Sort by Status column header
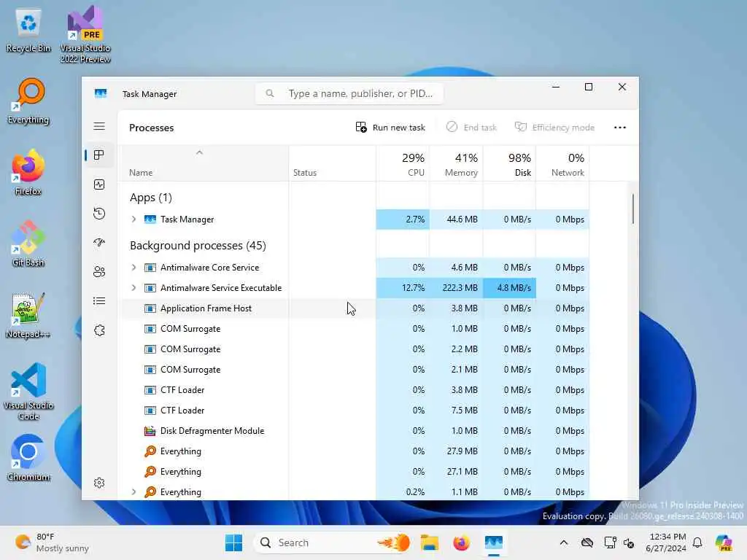This screenshot has width=747, height=560. point(332,163)
